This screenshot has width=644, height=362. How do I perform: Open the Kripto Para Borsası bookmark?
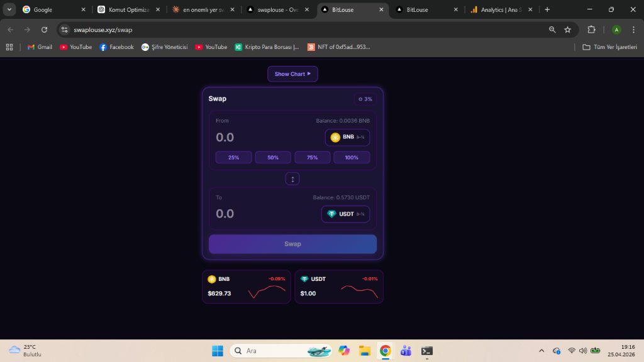point(267,47)
